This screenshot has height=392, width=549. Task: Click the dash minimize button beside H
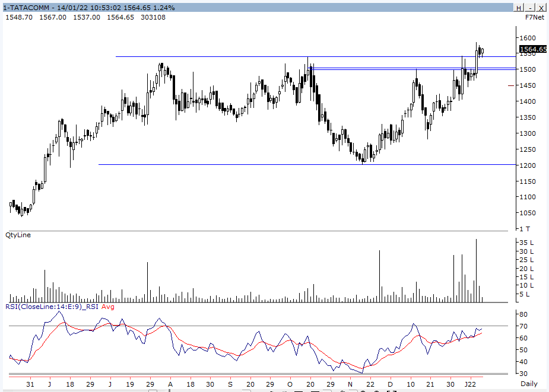531,8
